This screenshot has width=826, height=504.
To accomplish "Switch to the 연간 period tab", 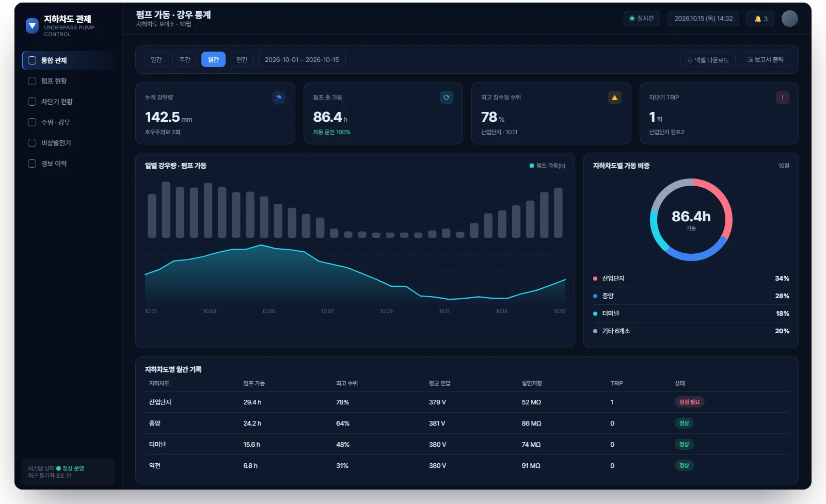I will (242, 60).
